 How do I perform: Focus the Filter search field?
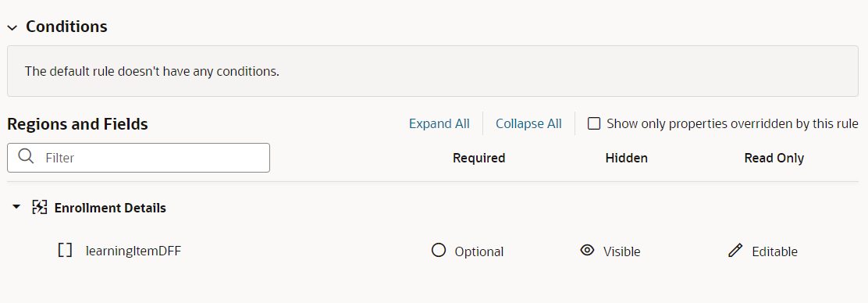coord(138,158)
